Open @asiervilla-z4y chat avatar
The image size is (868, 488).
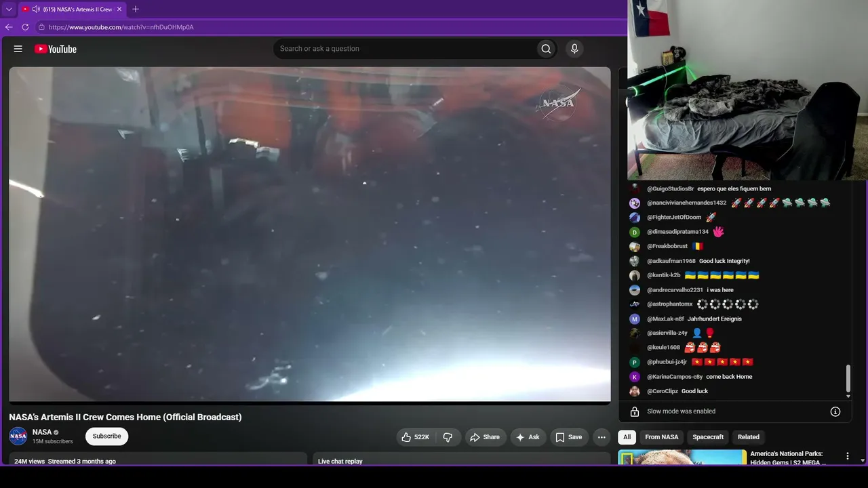point(635,333)
